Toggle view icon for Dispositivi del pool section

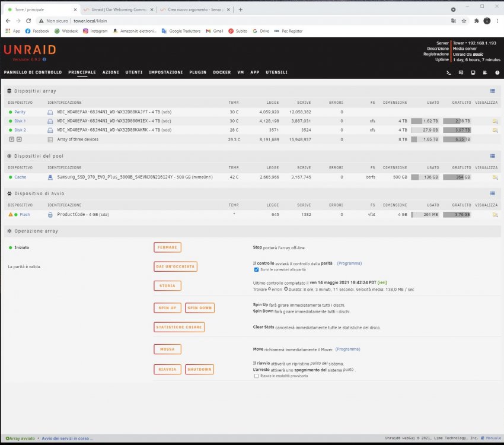click(492, 156)
